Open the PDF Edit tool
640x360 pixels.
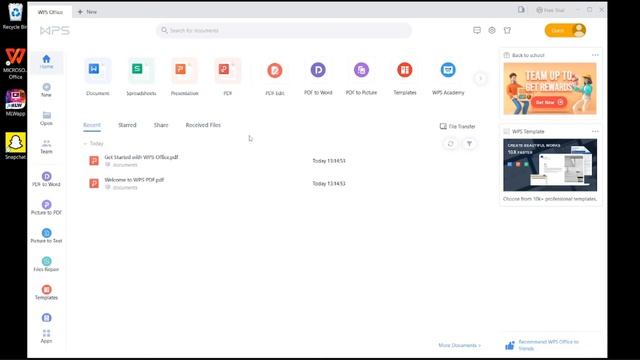click(275, 78)
